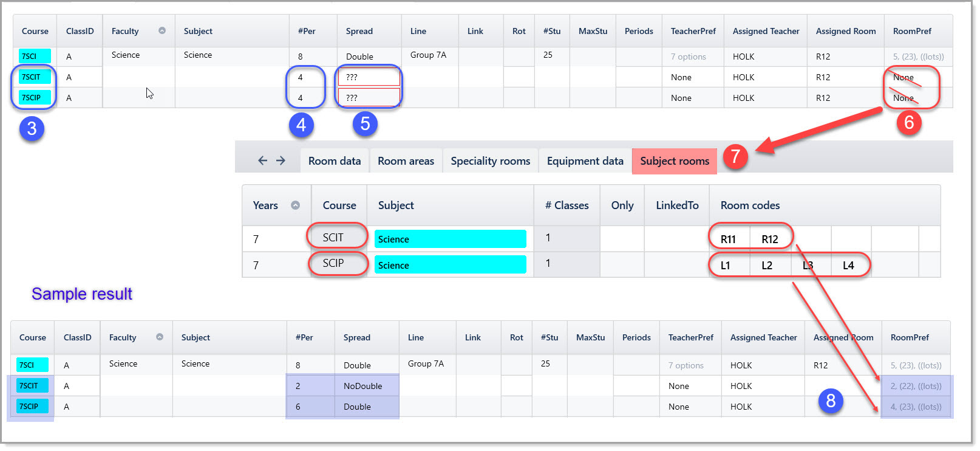The width and height of the screenshot is (980, 451).
Task: Open Years column sort dropdown
Action: 295,205
